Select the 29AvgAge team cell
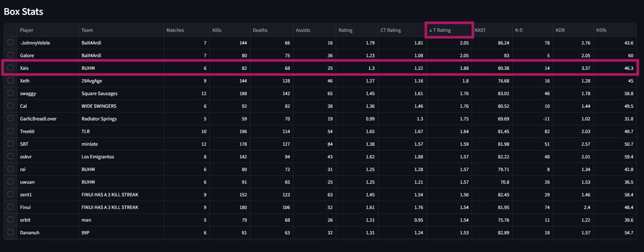The height and width of the screenshot is (252, 644). coord(121,80)
